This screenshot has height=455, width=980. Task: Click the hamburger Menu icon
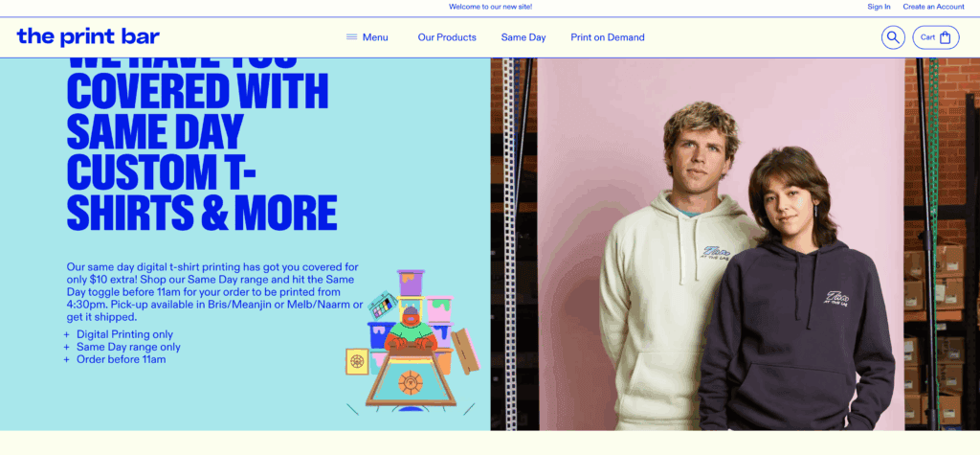[x=352, y=37]
